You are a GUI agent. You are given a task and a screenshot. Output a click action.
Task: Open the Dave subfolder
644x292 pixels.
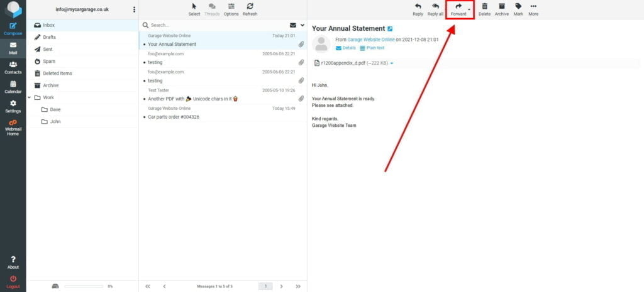tap(82, 110)
